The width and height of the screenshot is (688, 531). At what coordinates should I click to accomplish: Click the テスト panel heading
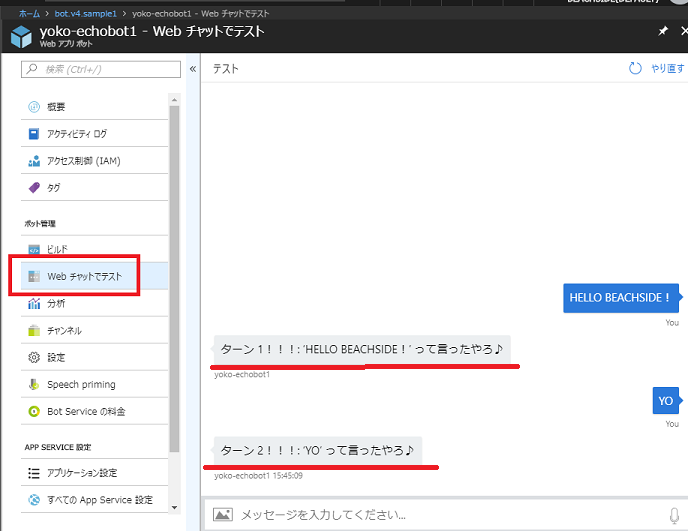click(226, 69)
